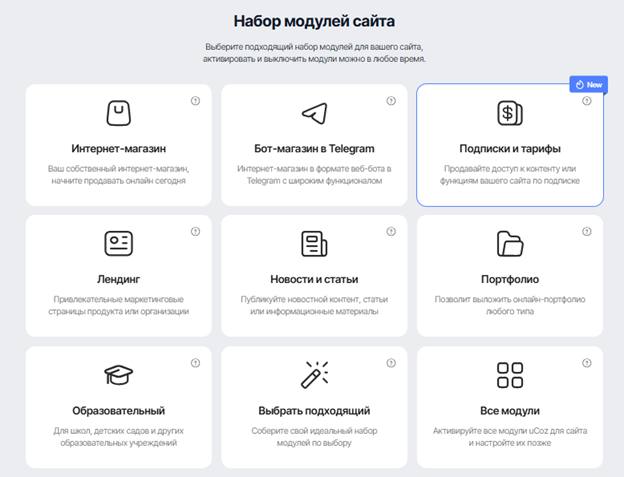
Task: Click the folder icon for Портфолио
Action: click(x=510, y=243)
